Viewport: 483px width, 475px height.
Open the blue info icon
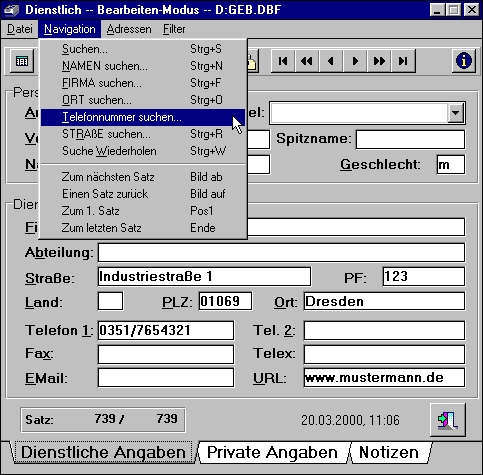point(464,61)
